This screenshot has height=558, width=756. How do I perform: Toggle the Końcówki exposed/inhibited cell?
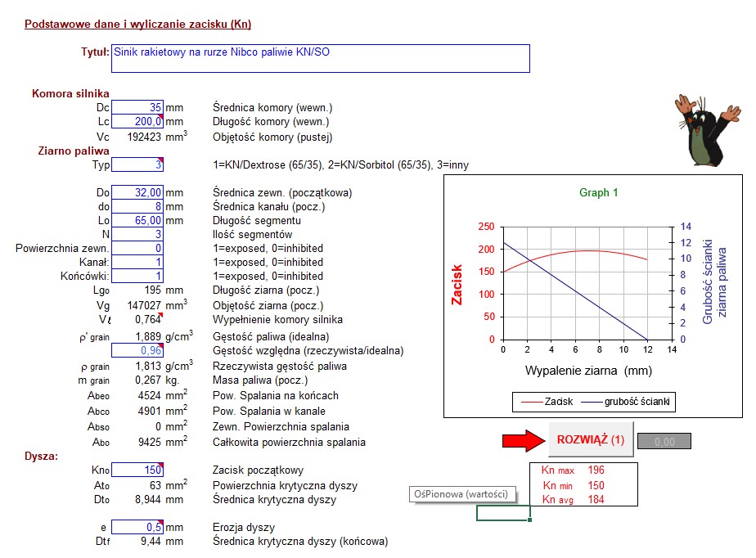coord(137,277)
